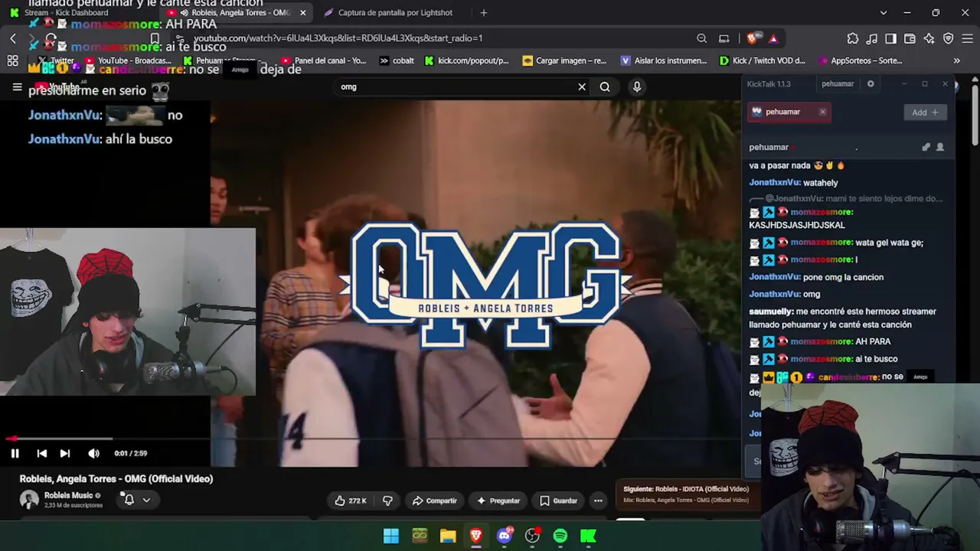Like the video with 272 K likes
This screenshot has width=980, height=551.
click(351, 500)
